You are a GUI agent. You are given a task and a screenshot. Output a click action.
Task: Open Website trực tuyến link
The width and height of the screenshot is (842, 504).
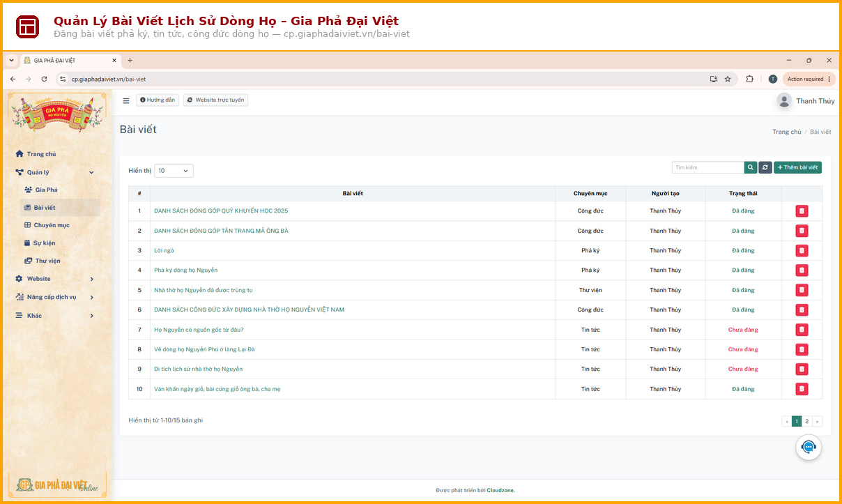coord(215,100)
